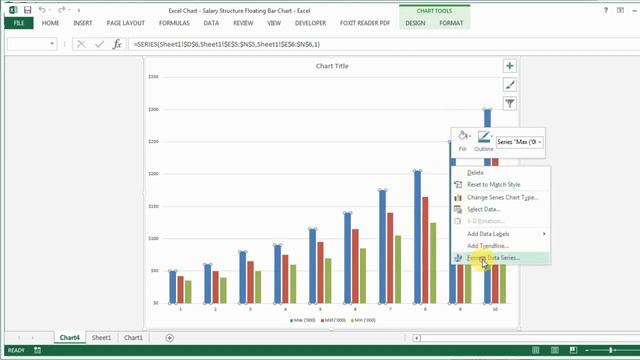Image resolution: width=640 pixels, height=360 pixels.
Task: Click the Excel application icon in title bar
Action: coord(13,9)
